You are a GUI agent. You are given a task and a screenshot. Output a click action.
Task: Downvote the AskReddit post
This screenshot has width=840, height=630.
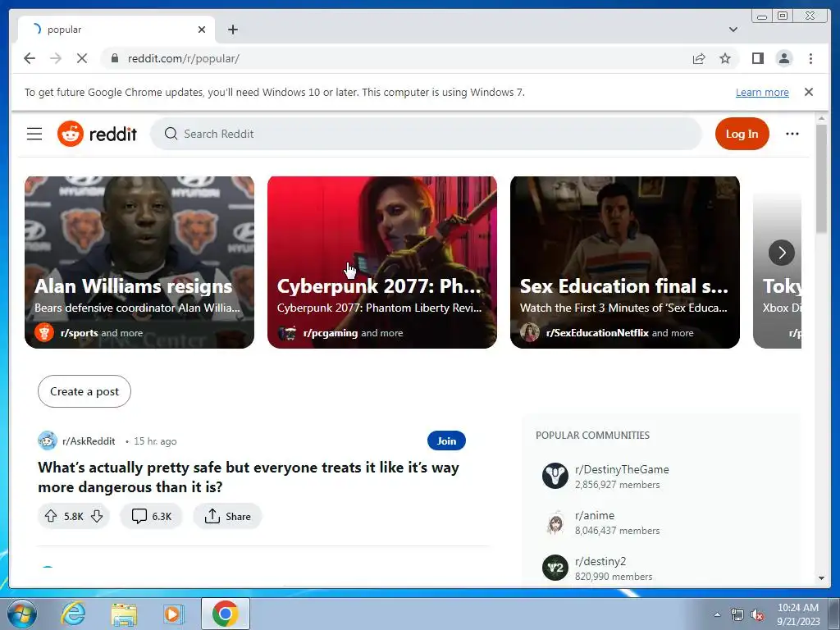[x=97, y=517]
